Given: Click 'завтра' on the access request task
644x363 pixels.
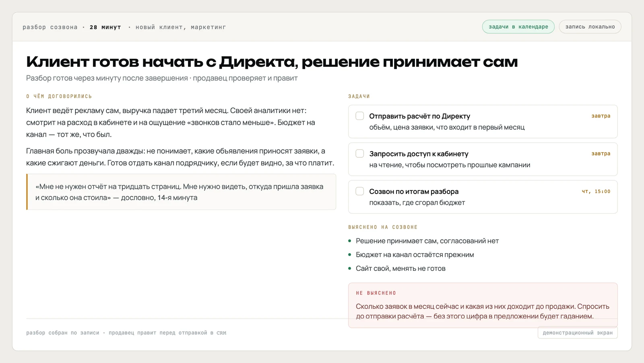Looking at the screenshot, I should (x=601, y=154).
